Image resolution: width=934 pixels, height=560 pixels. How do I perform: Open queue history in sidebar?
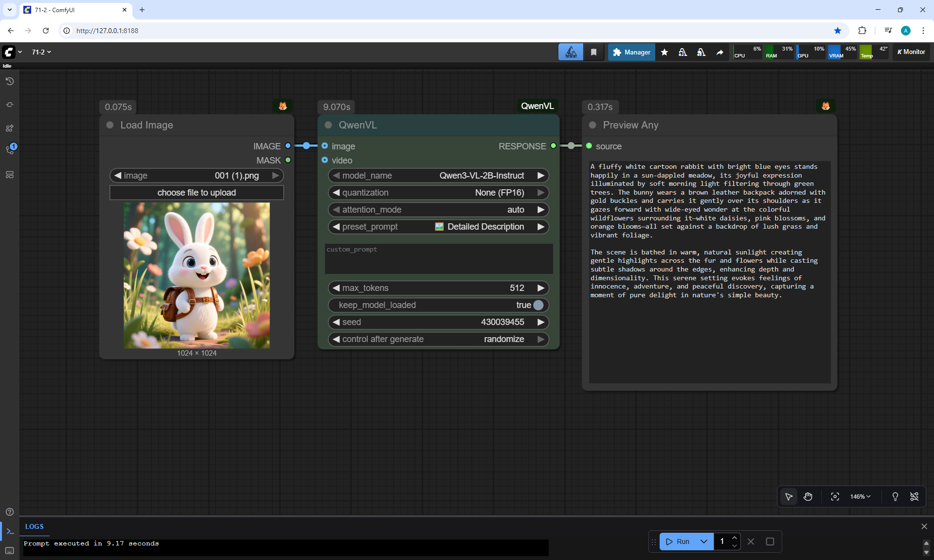[9, 81]
